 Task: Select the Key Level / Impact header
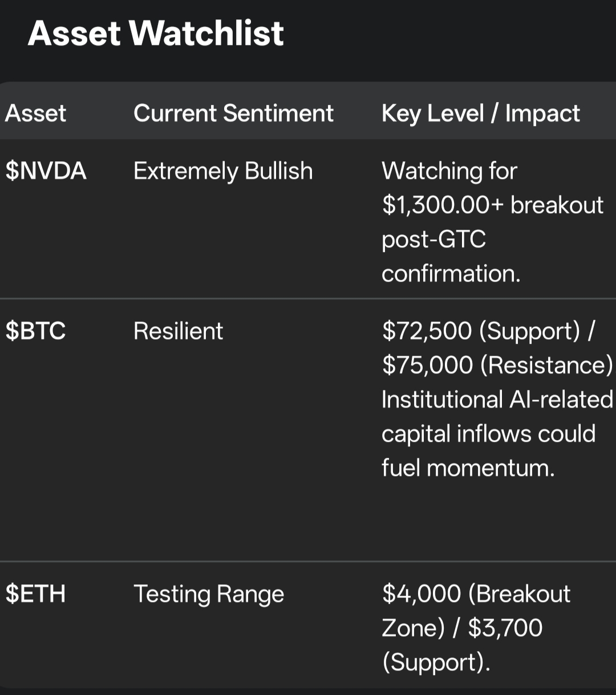coord(480,113)
